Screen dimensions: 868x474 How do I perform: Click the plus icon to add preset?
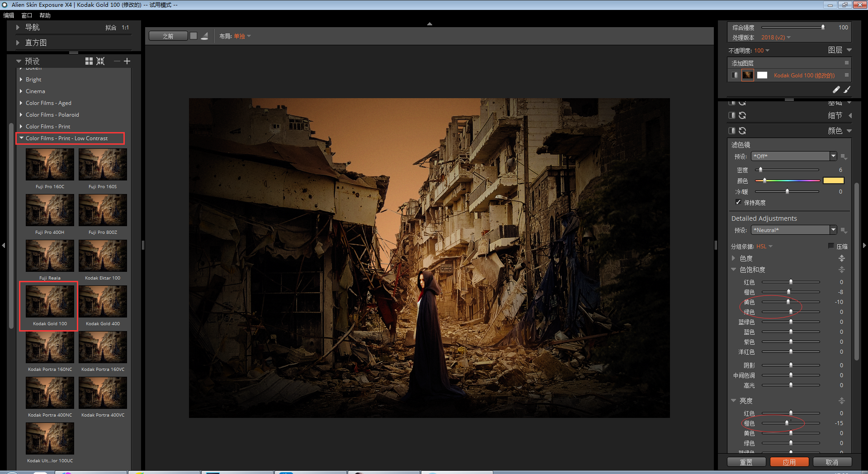coord(127,61)
